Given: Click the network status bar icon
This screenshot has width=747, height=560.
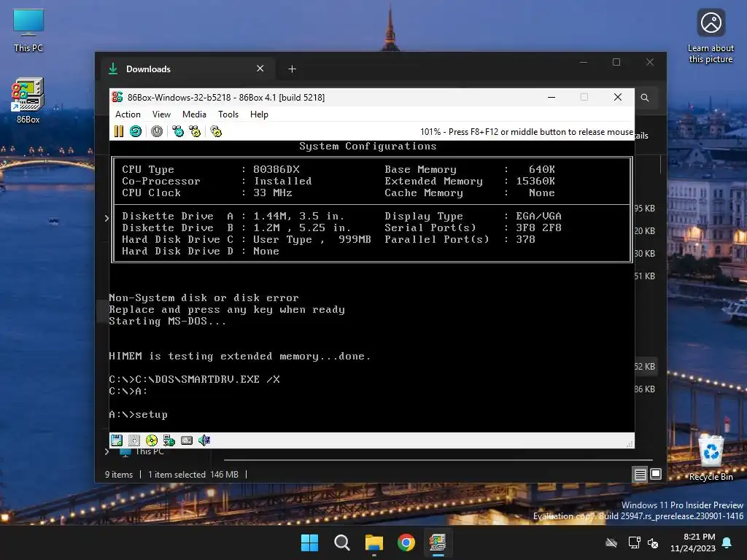Looking at the screenshot, I should click(x=169, y=440).
